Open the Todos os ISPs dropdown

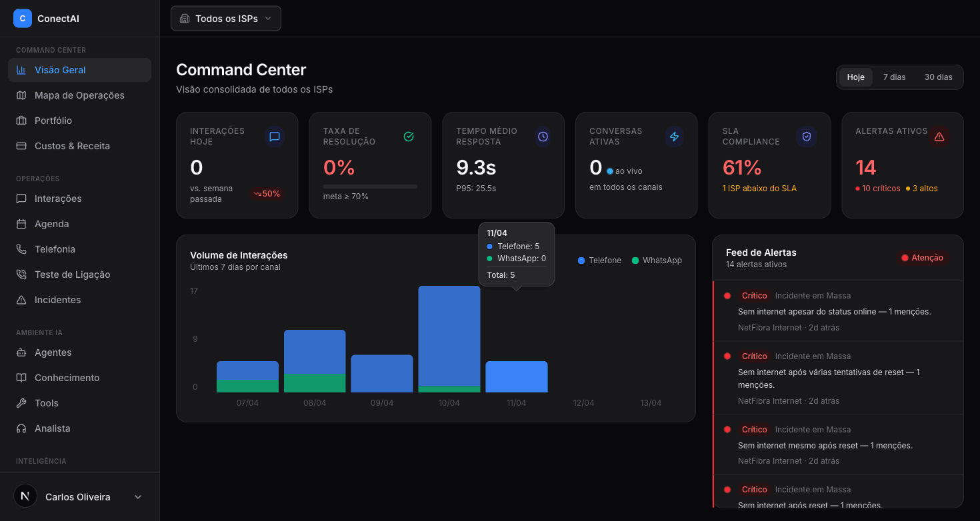(x=226, y=19)
